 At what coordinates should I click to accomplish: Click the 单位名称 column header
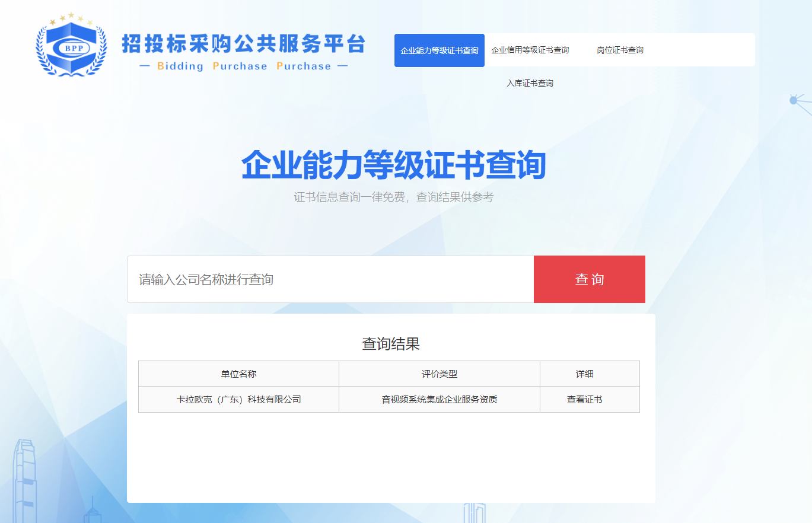click(238, 374)
